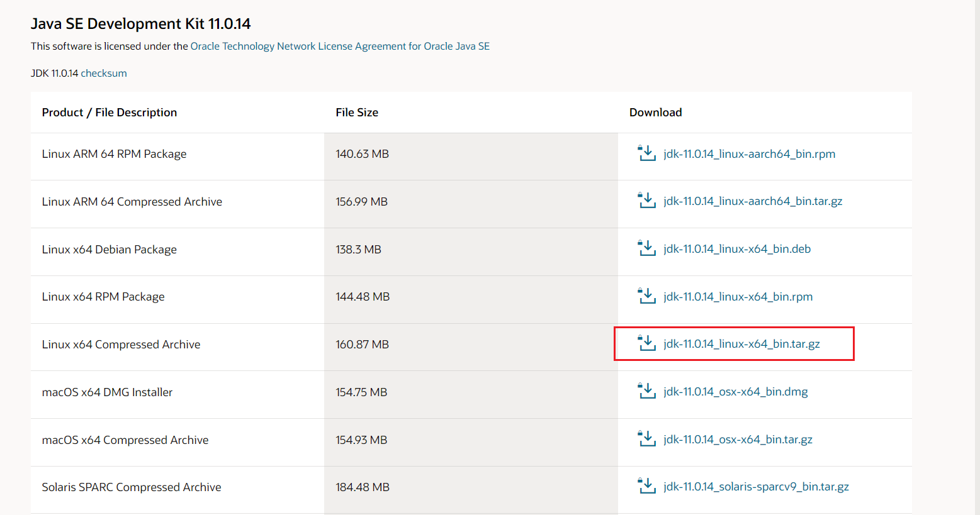This screenshot has height=515, width=980.
Task: Download jdk-11.0.14_linux-aarch64_bin.tar.gz file link
Action: click(753, 201)
